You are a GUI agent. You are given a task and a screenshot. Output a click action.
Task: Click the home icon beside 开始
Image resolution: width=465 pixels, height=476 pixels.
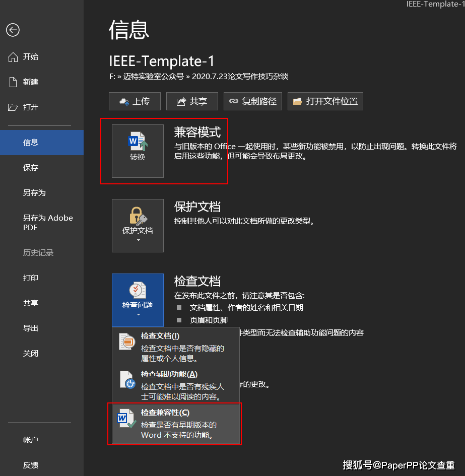13,57
